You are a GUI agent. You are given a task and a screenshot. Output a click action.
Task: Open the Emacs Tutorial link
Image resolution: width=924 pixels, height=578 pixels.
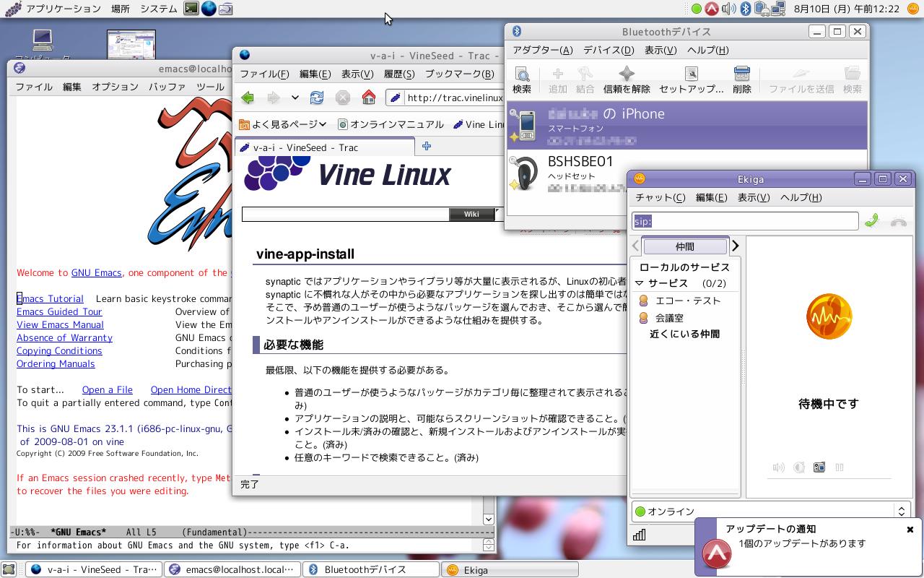50,298
